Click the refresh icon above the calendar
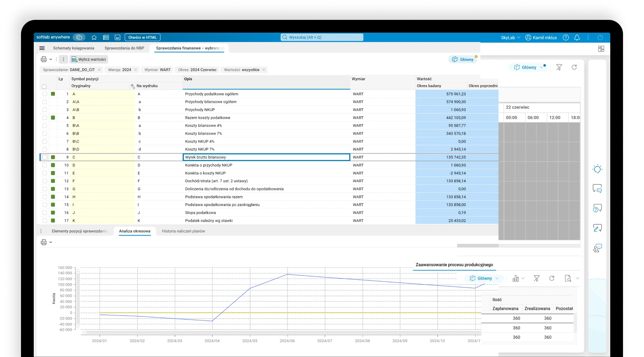644x357 pixels. coord(574,67)
